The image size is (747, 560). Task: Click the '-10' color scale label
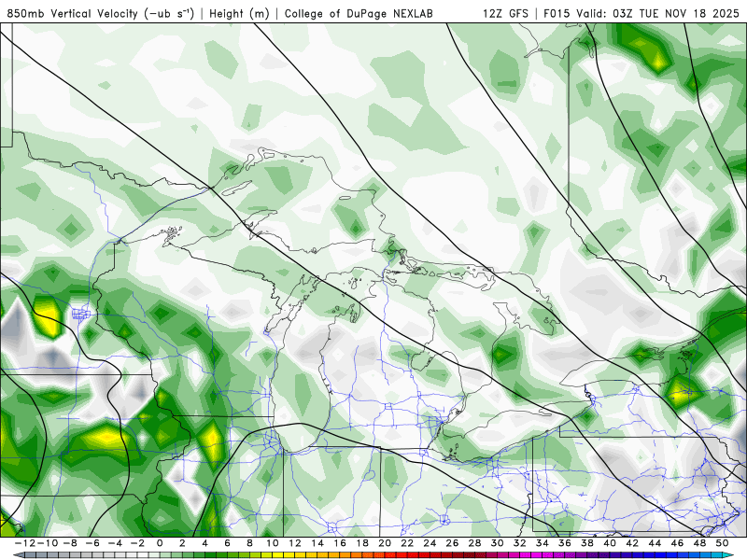pos(47,543)
